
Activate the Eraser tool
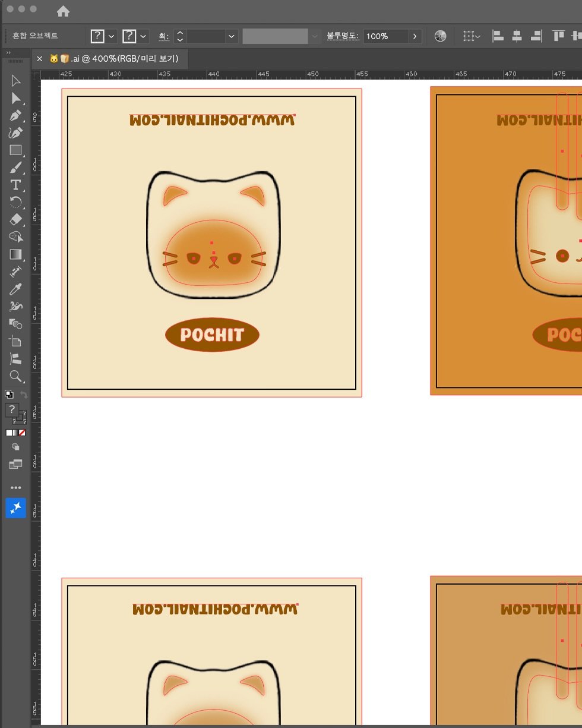tap(16, 219)
